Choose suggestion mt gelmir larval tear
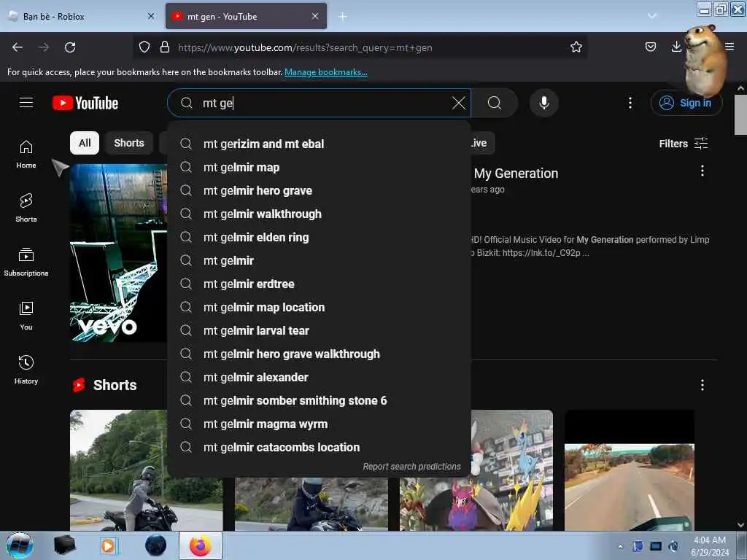This screenshot has height=560, width=747. pyautogui.click(x=320, y=330)
